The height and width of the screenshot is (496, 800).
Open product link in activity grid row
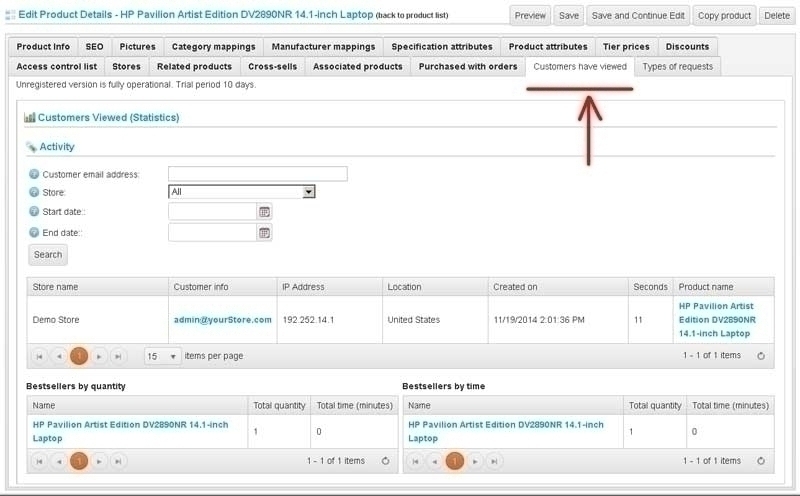(x=717, y=319)
